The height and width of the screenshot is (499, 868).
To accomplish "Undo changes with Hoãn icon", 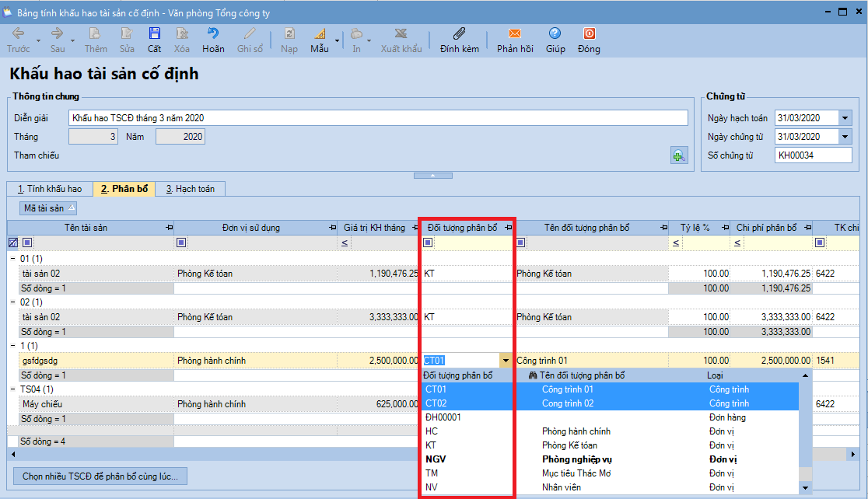I will point(213,34).
